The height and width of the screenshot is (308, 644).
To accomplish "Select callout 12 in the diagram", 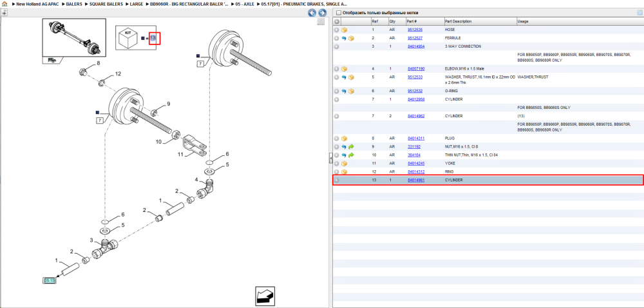I will point(118,74).
